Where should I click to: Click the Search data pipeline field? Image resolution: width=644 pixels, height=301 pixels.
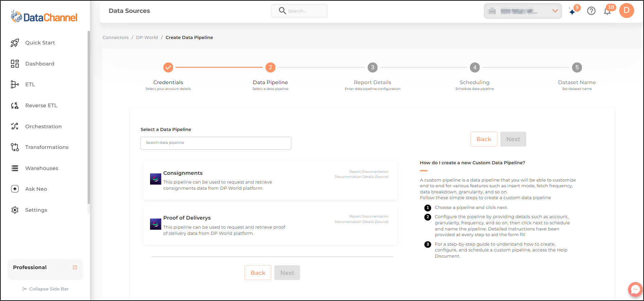(x=216, y=143)
